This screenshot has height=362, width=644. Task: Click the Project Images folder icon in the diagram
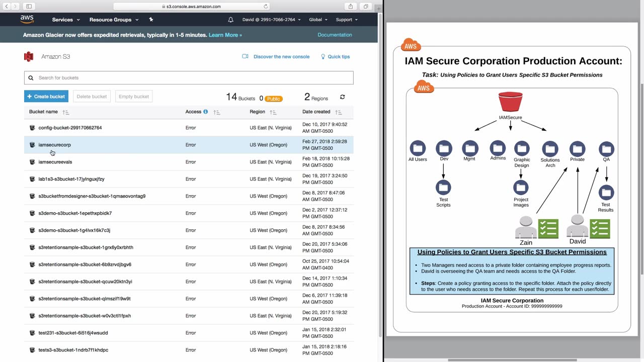(521, 188)
